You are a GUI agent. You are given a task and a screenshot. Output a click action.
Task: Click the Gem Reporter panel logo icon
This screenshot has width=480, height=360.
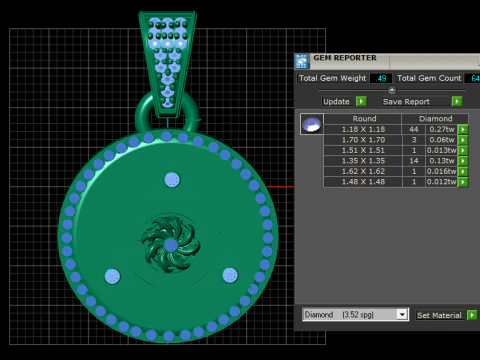(302, 61)
